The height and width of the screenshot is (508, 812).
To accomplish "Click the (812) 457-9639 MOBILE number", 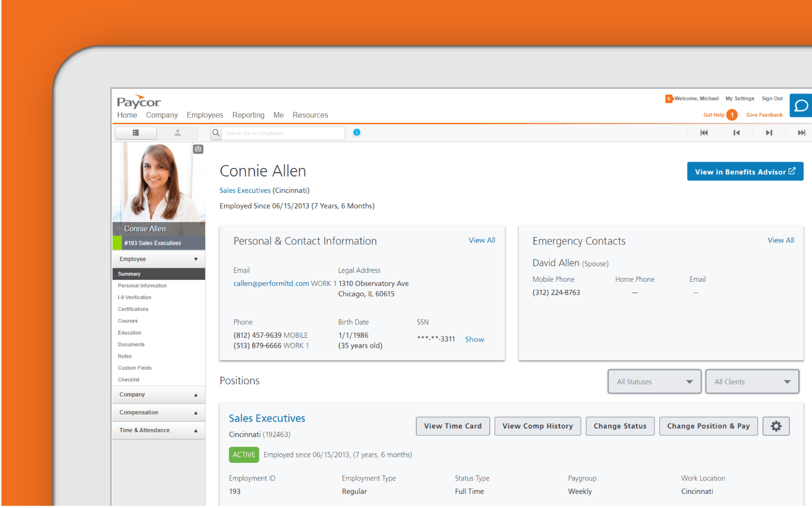I will (x=271, y=335).
